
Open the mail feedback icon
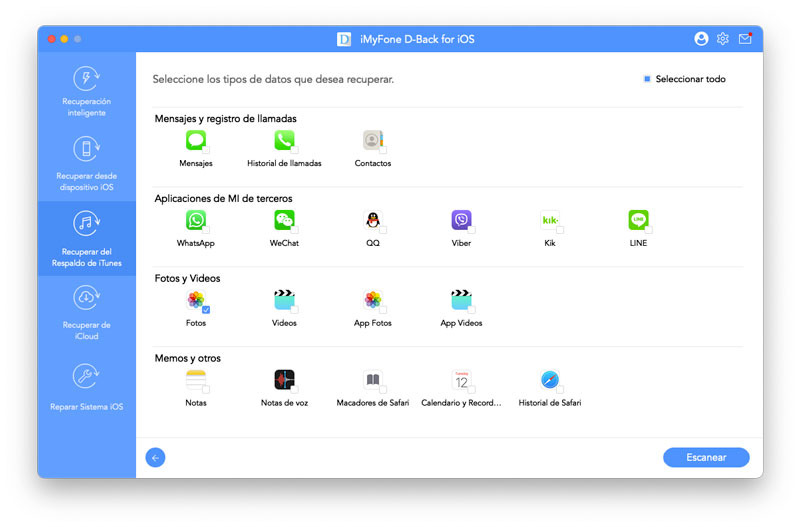coord(745,39)
